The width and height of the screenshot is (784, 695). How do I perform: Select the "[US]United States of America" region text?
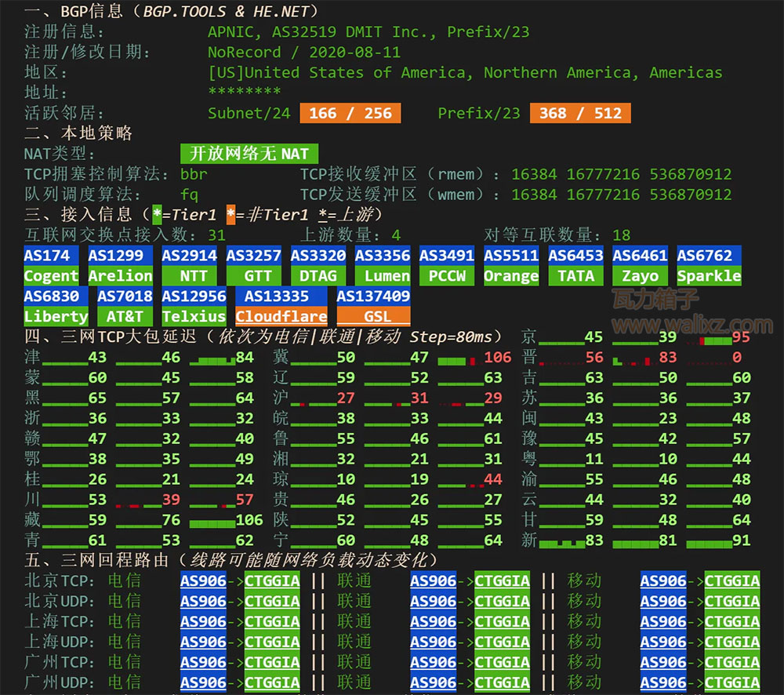point(336,72)
